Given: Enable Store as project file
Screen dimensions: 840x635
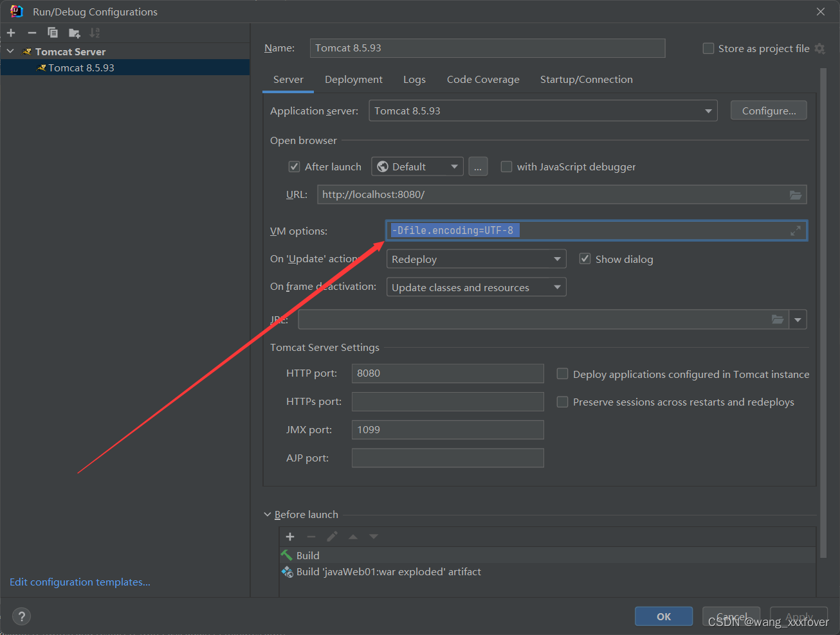Looking at the screenshot, I should (x=708, y=48).
